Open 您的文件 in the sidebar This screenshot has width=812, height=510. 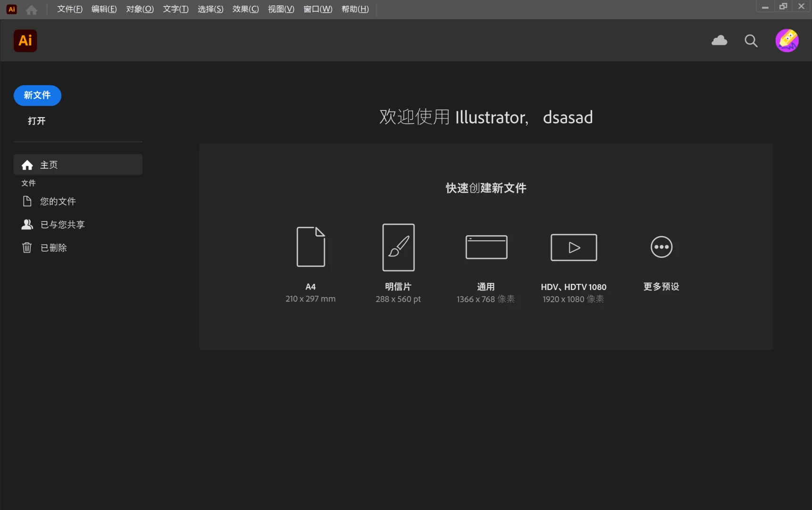click(58, 201)
